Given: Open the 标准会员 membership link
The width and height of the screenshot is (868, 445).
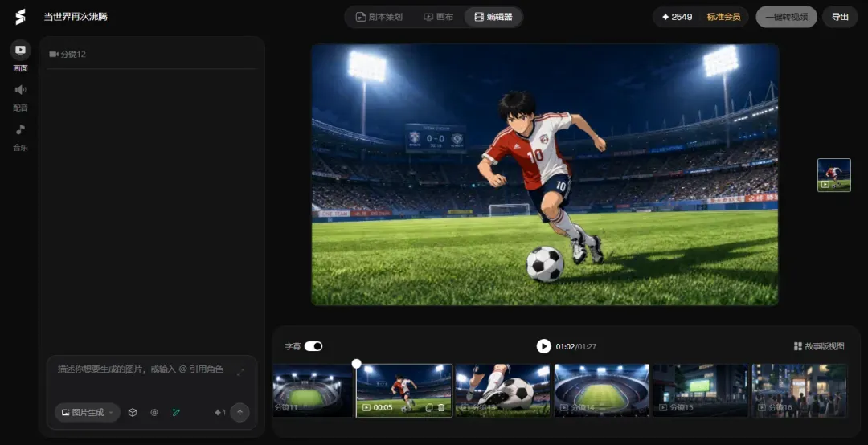Looking at the screenshot, I should tap(723, 17).
